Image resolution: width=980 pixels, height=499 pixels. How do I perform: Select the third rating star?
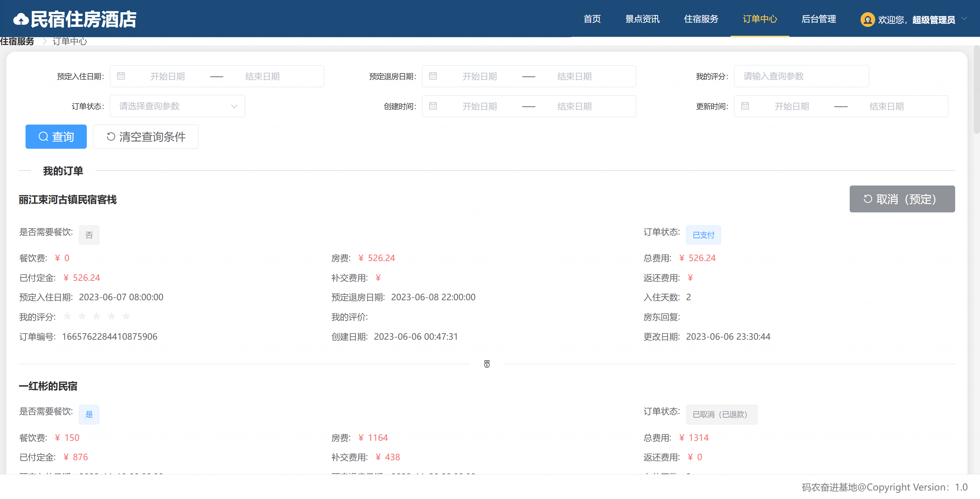tap(97, 316)
